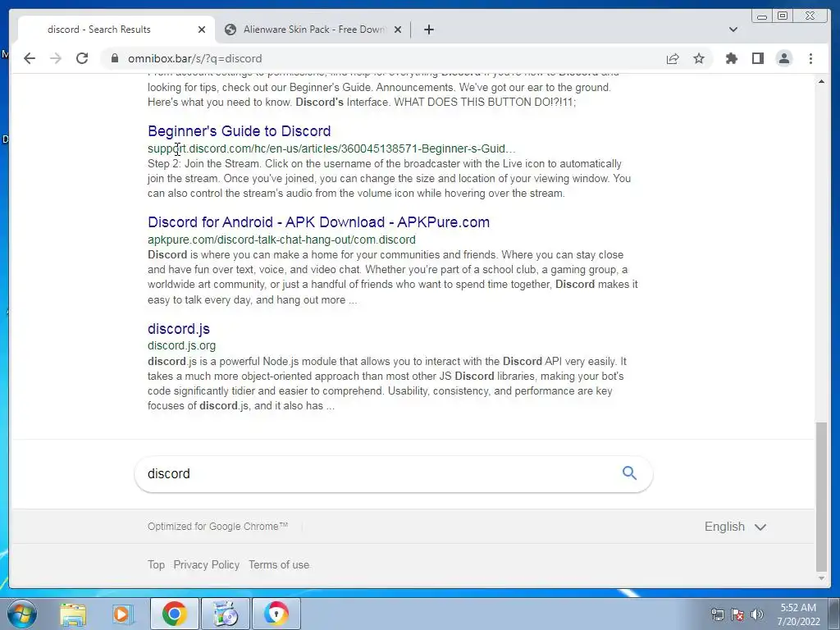Viewport: 840px width, 630px height.
Task: Launch Windows Media Player from taskbar
Action: (122, 614)
